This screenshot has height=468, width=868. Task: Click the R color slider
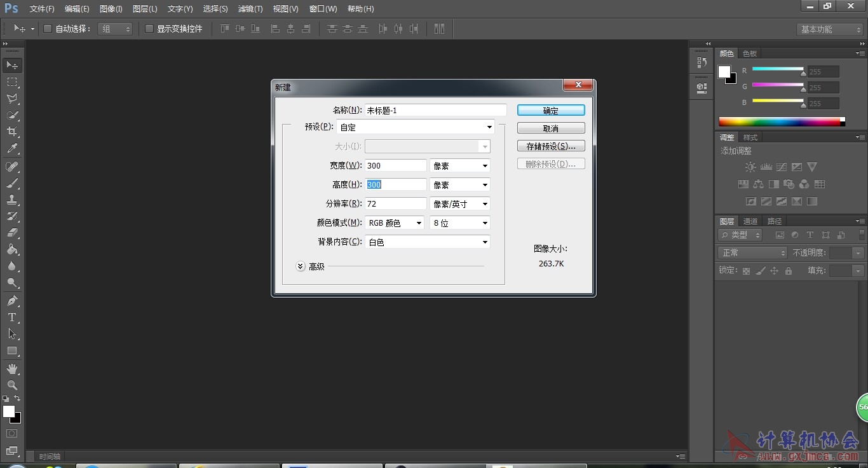click(x=778, y=69)
